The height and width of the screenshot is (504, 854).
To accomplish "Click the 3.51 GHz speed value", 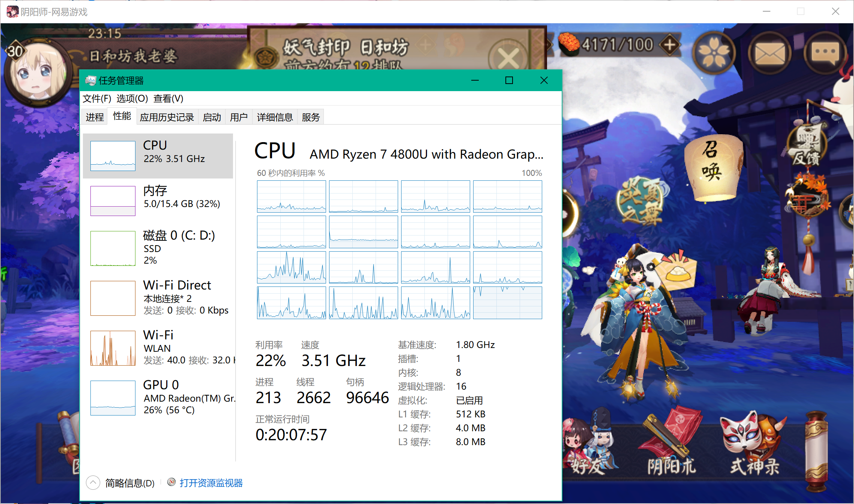I will pos(334,361).
